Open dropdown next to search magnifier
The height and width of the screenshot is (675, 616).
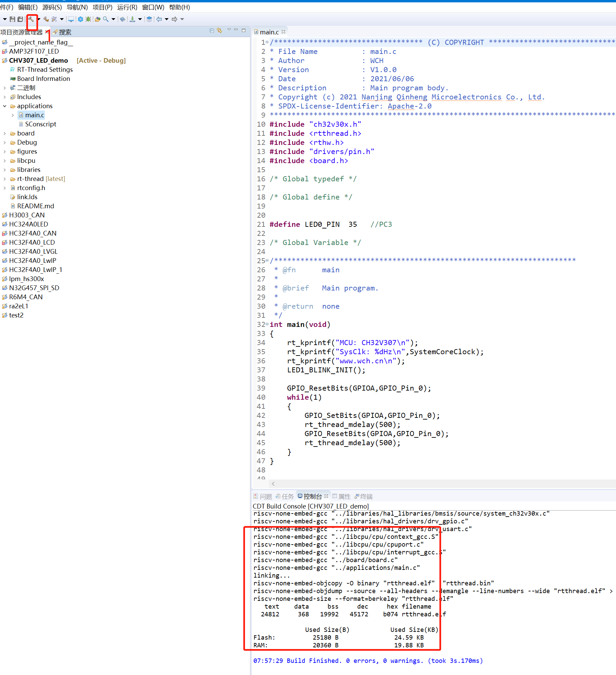tap(113, 19)
